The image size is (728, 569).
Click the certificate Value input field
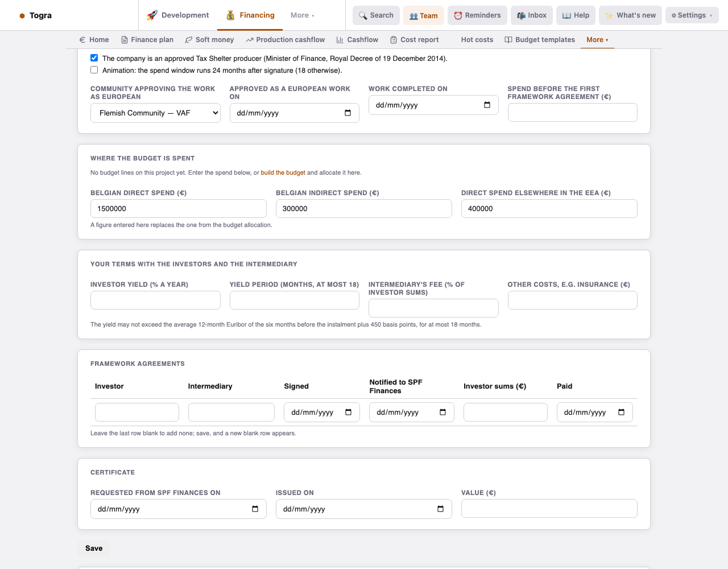pos(549,508)
